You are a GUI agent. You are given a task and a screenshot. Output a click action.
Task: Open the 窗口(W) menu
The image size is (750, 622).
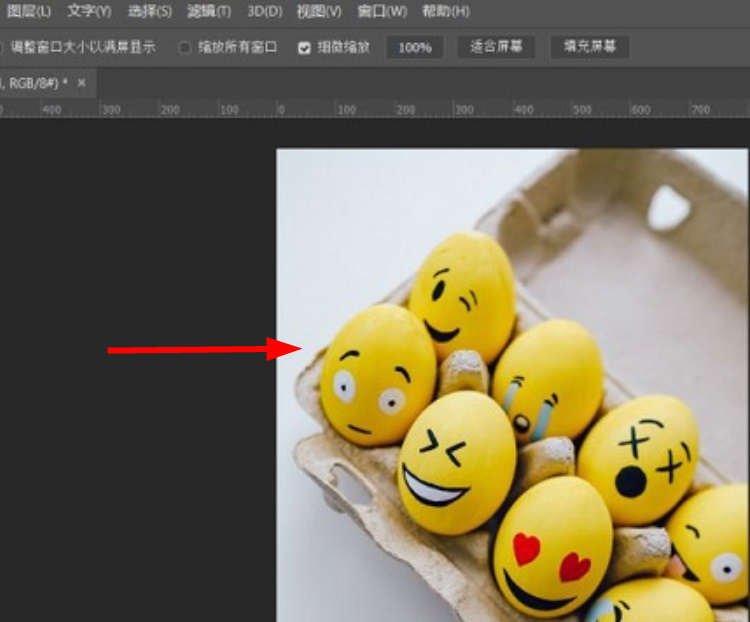(382, 11)
